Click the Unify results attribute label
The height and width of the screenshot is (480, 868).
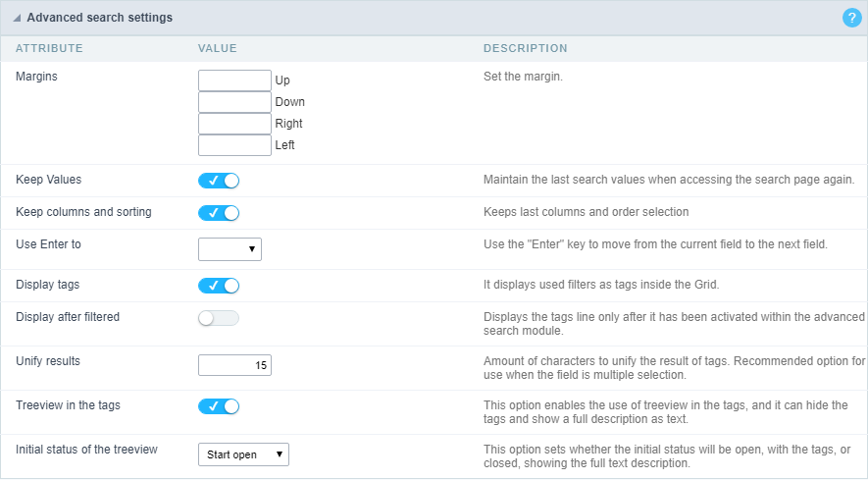(48, 361)
